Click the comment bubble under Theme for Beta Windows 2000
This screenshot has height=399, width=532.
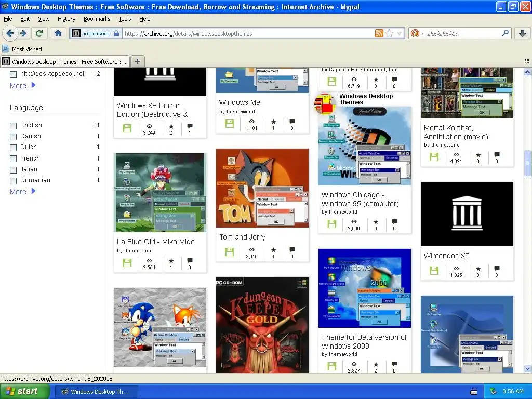pyautogui.click(x=394, y=364)
